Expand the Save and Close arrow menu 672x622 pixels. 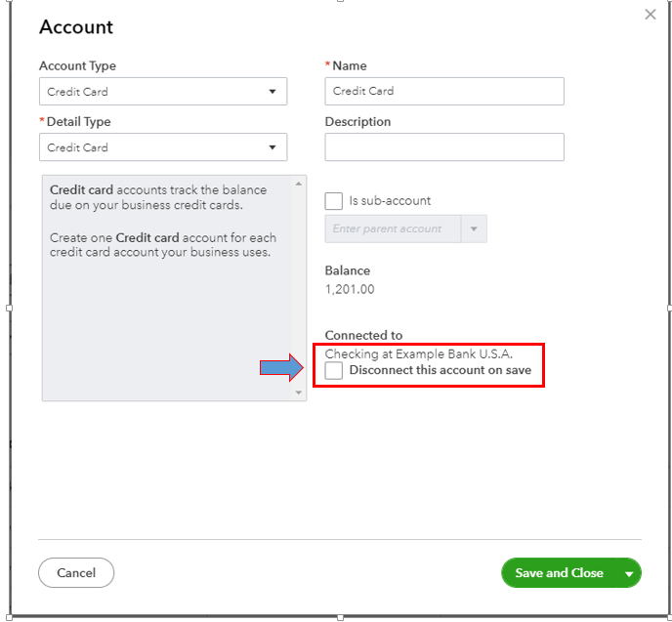(630, 574)
